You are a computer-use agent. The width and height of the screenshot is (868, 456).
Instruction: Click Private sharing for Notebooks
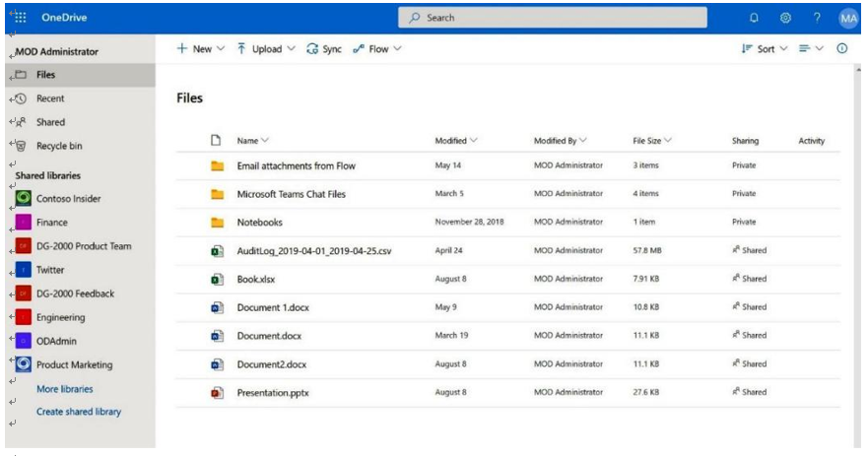(744, 222)
